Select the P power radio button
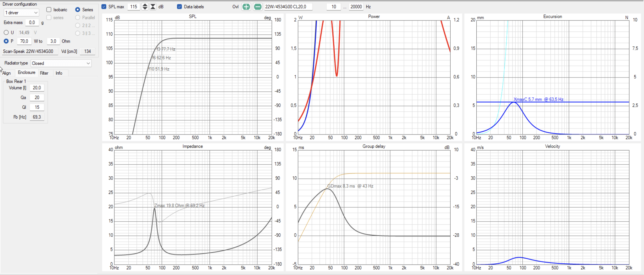 pos(6,41)
